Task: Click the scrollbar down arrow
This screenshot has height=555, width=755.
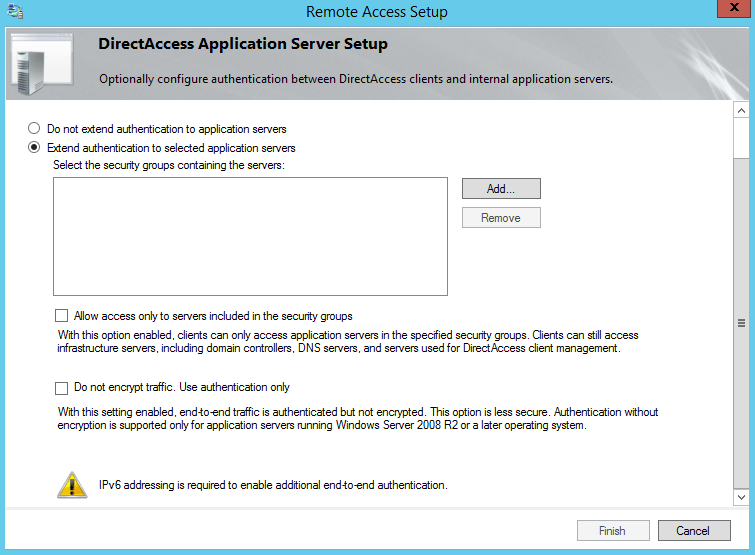Action: [x=741, y=497]
